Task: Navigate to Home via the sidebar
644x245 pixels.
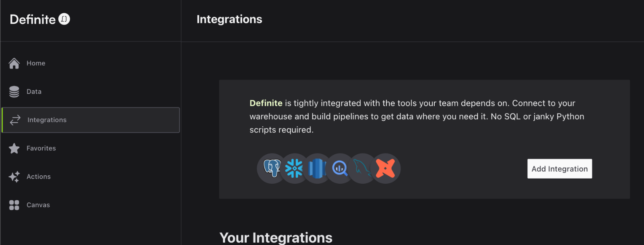Action: (x=35, y=63)
